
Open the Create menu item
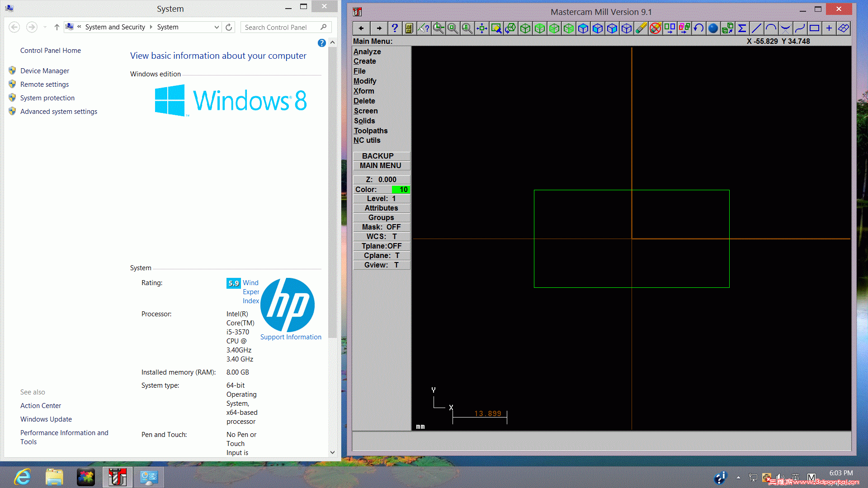coord(364,61)
